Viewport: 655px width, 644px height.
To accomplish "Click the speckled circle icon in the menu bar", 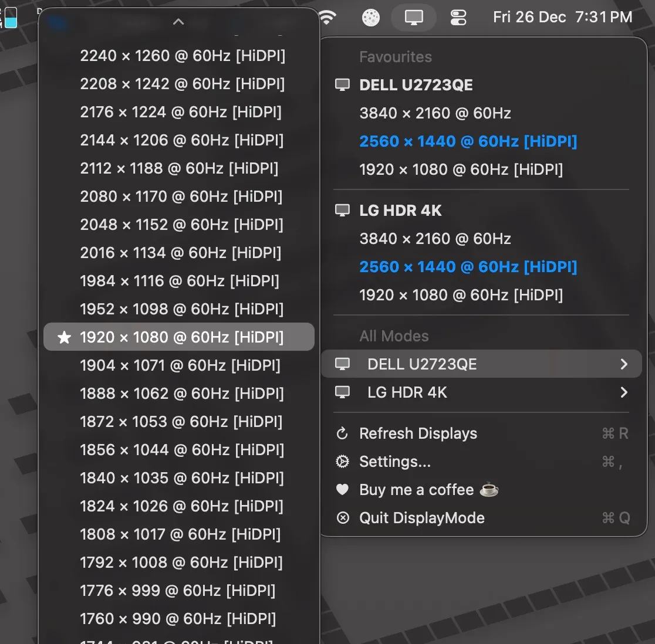I will [x=370, y=17].
